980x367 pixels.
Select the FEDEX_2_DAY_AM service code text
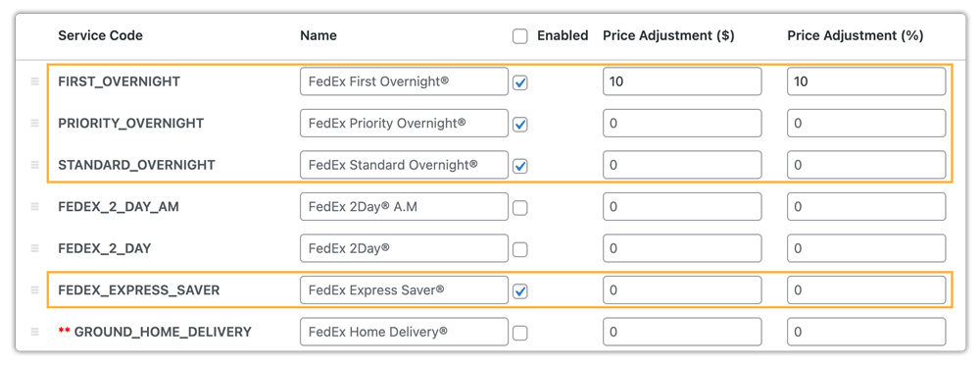click(x=119, y=207)
